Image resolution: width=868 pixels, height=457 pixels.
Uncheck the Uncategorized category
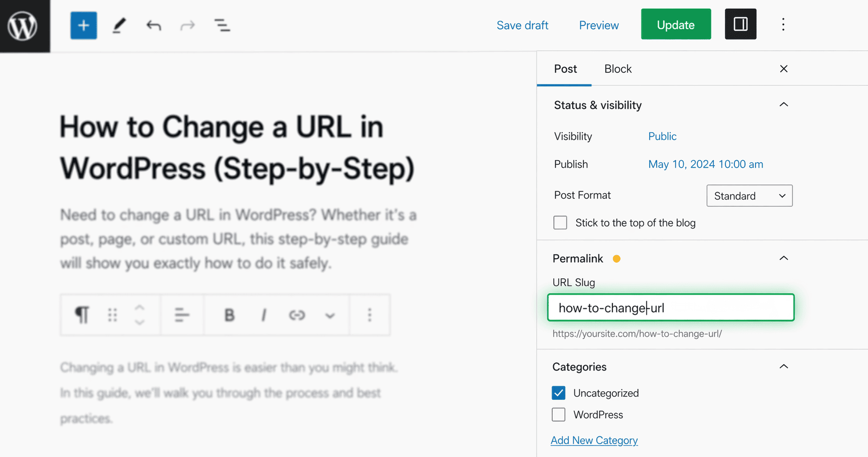[x=559, y=393]
